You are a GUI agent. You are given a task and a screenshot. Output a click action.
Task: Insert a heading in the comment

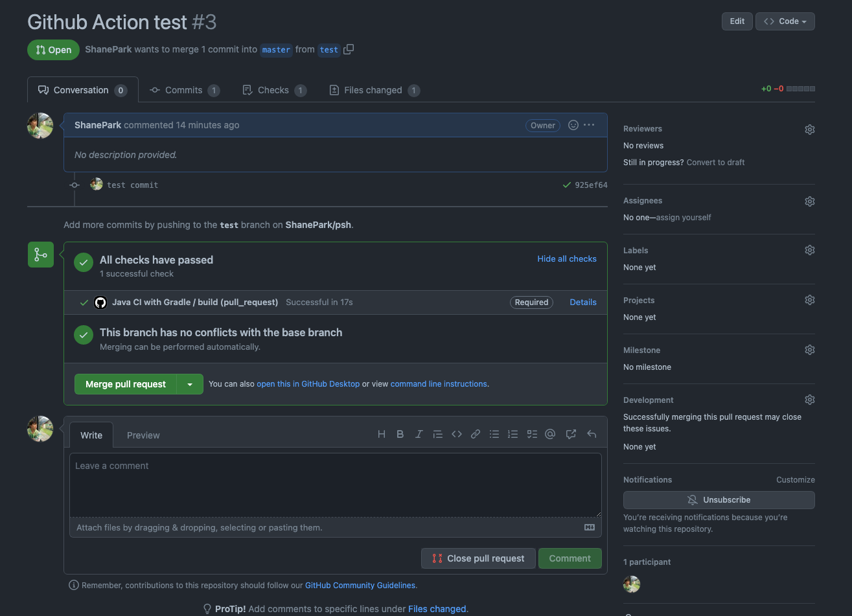pos(382,434)
